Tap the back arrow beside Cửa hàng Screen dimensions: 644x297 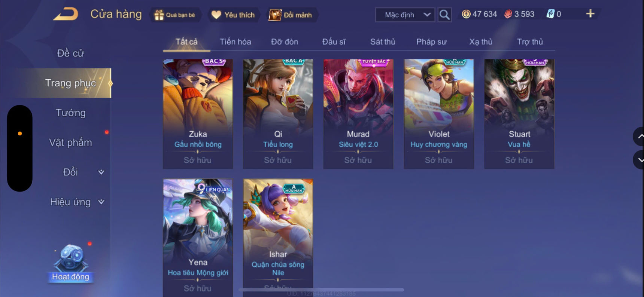click(66, 14)
